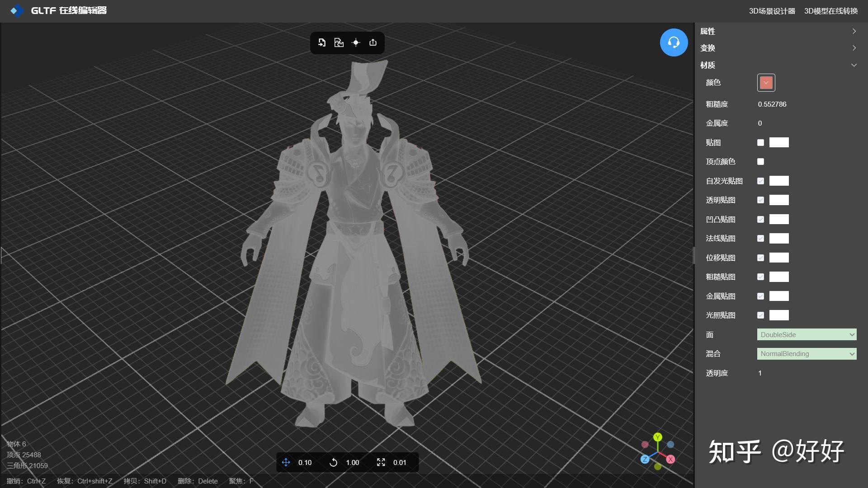Toggle the 顶点颜色 vertex color checkbox

pyautogui.click(x=761, y=161)
